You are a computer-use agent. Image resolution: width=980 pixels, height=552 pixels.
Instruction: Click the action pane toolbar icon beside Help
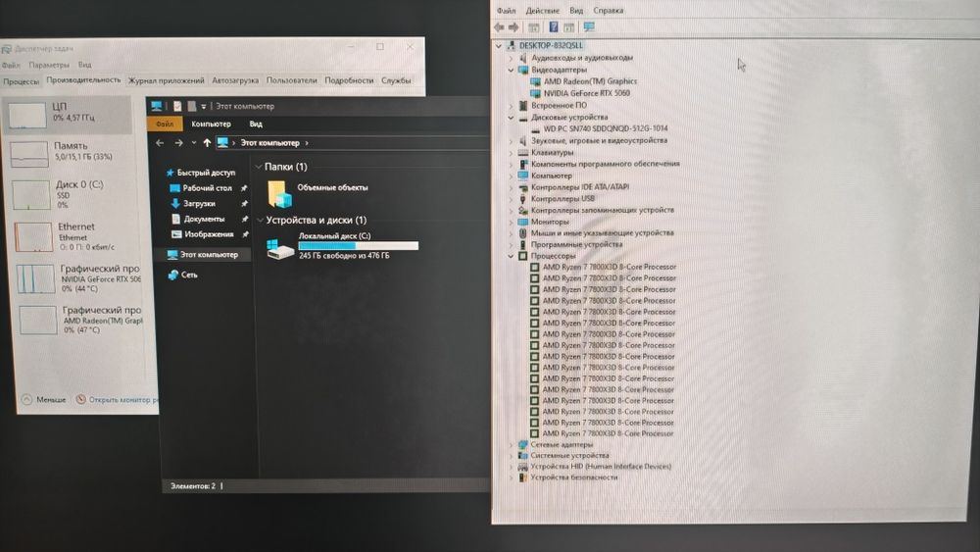pos(568,27)
